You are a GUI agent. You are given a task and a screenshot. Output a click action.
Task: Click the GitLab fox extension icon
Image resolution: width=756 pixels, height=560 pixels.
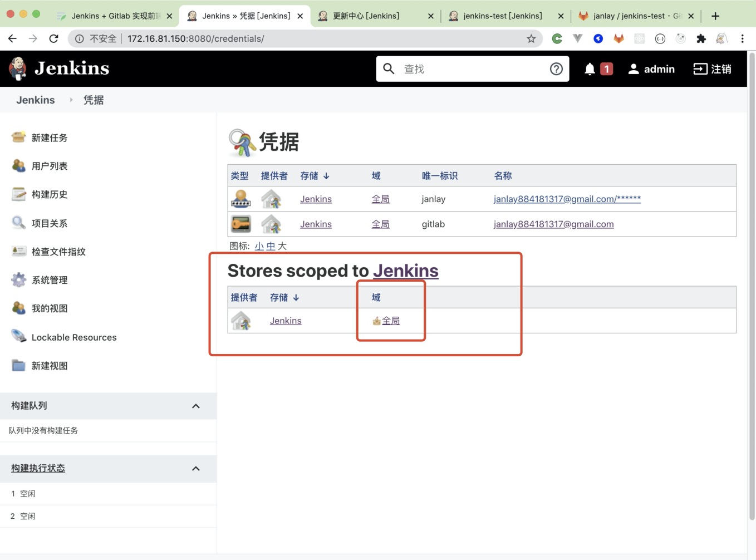pyautogui.click(x=618, y=38)
